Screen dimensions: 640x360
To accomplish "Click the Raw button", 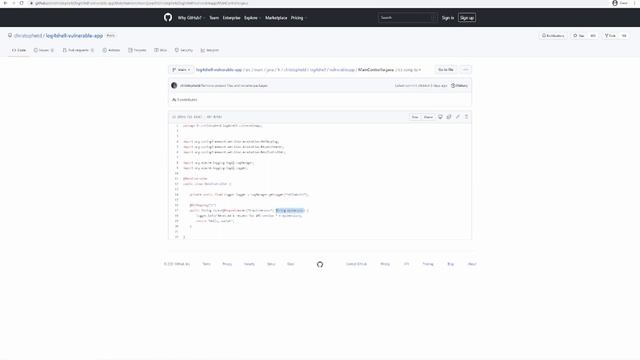I will point(415,117).
